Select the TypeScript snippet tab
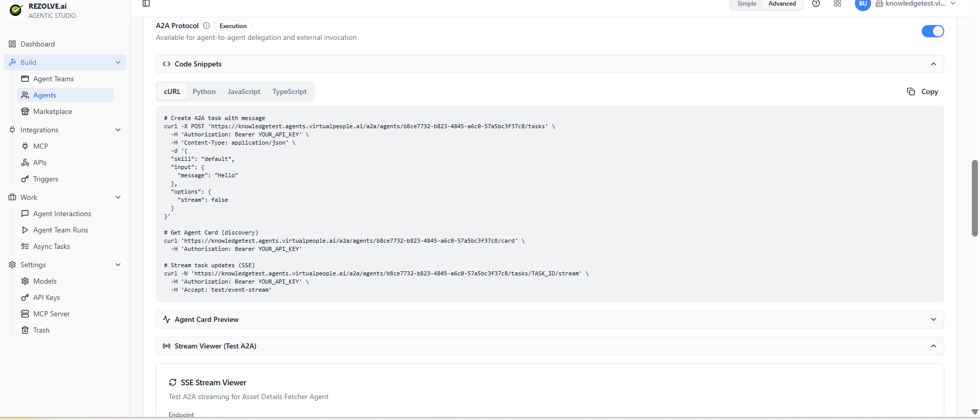Viewport: 980px width, 420px height. pyautogui.click(x=289, y=91)
